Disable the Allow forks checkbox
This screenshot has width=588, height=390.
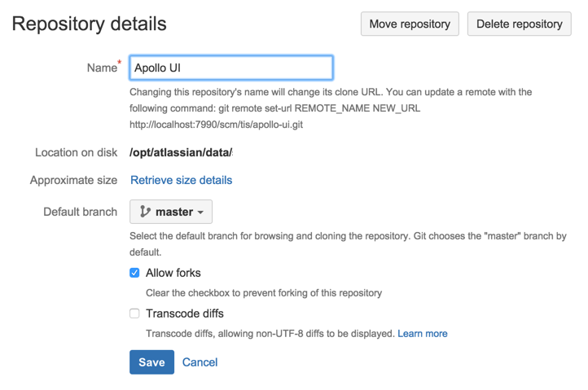pyautogui.click(x=134, y=273)
